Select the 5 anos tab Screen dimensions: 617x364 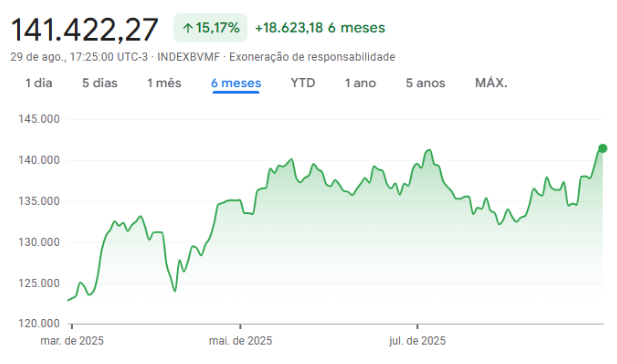pyautogui.click(x=425, y=83)
